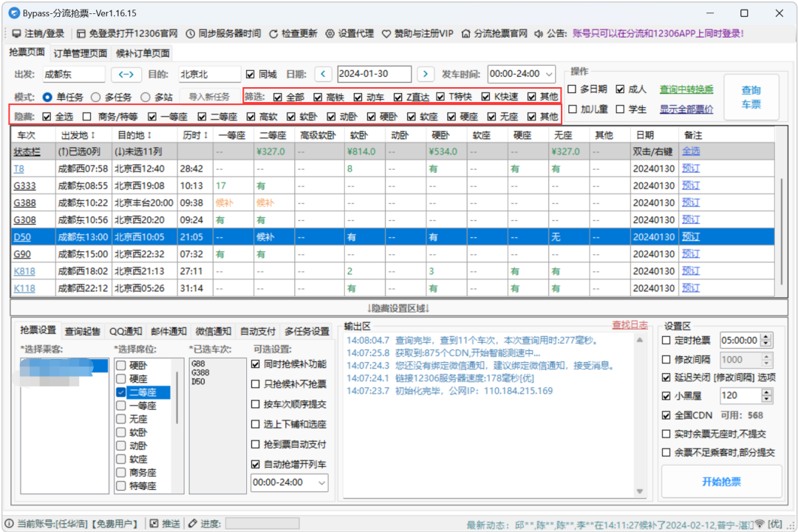Collapse the 隐藏设置区域 bar

399,307
